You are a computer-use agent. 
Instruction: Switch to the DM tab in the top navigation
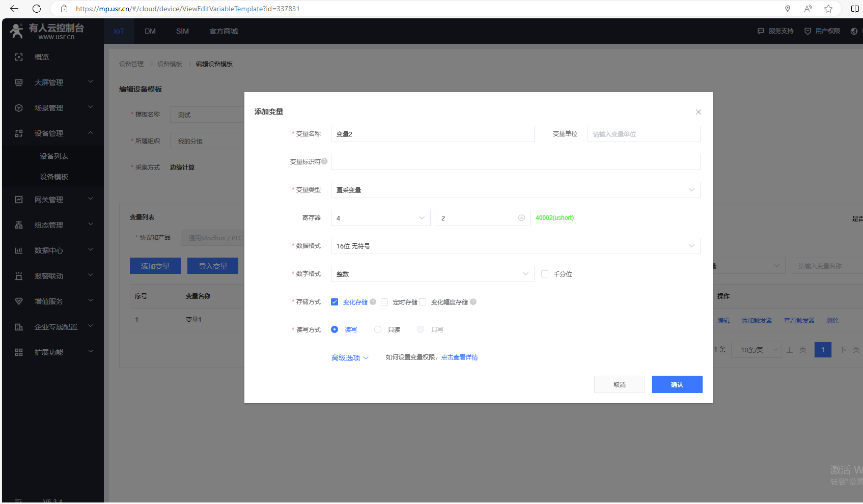[x=150, y=31]
